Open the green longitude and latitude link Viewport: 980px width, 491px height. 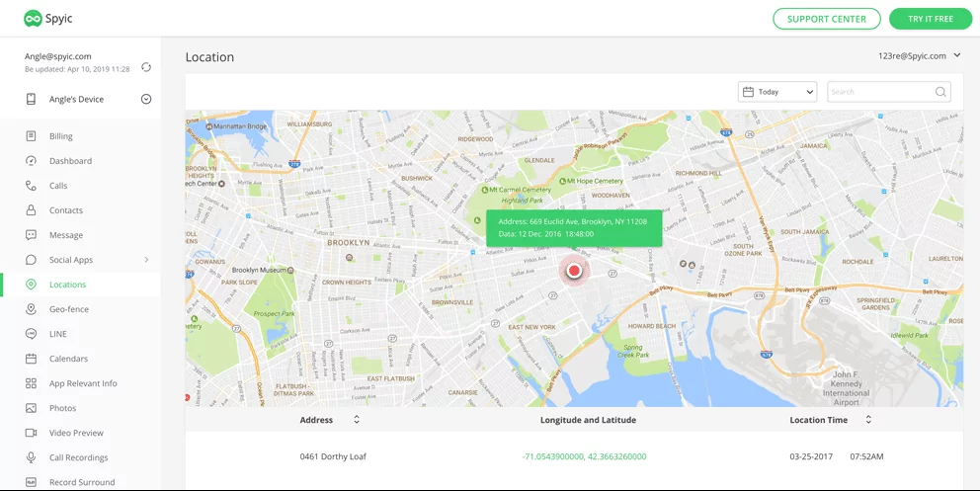pyautogui.click(x=583, y=456)
